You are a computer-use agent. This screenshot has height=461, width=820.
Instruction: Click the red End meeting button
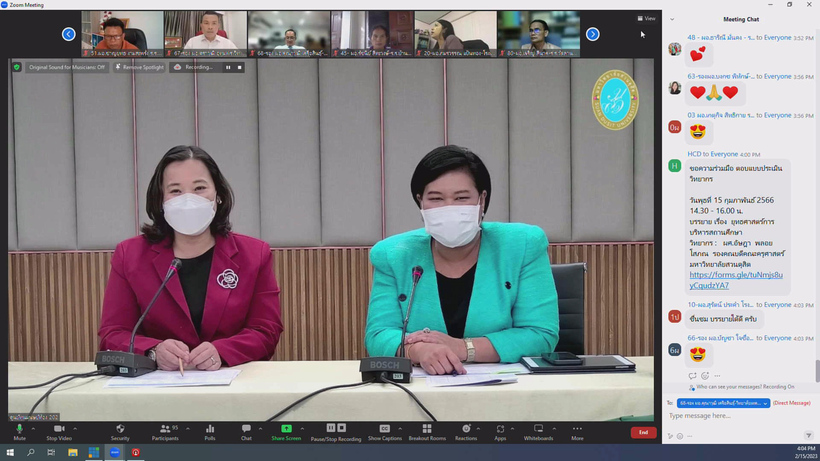(643, 432)
